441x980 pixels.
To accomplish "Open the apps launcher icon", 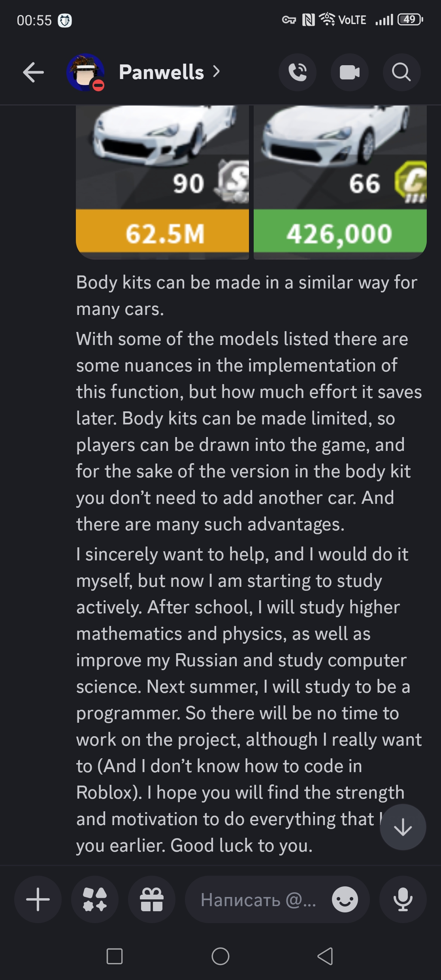I will (95, 899).
